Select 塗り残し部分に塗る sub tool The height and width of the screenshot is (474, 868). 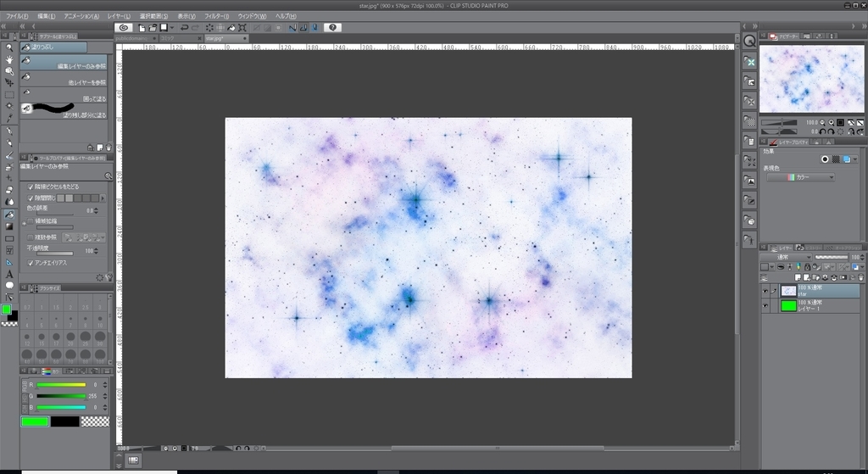coord(64,111)
